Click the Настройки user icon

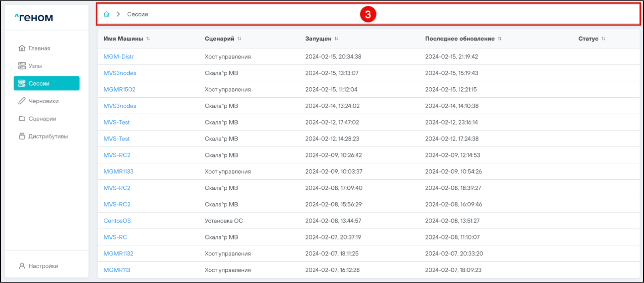(x=22, y=266)
